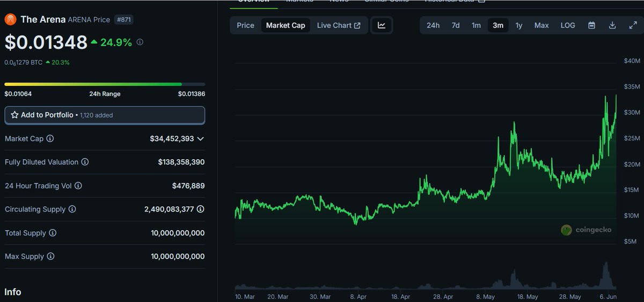
Task: Click volume bars mini chart navigator
Action: point(426,276)
